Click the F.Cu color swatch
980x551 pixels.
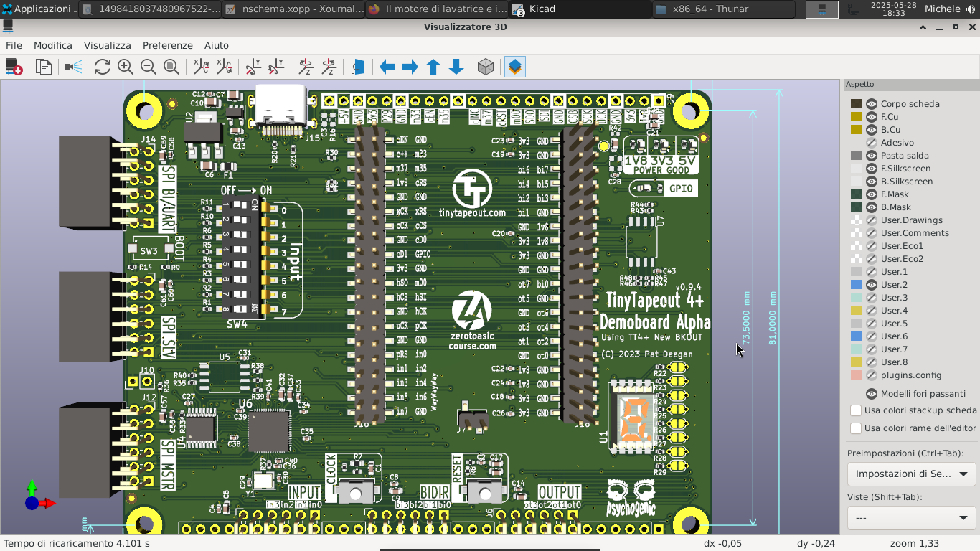tap(857, 117)
